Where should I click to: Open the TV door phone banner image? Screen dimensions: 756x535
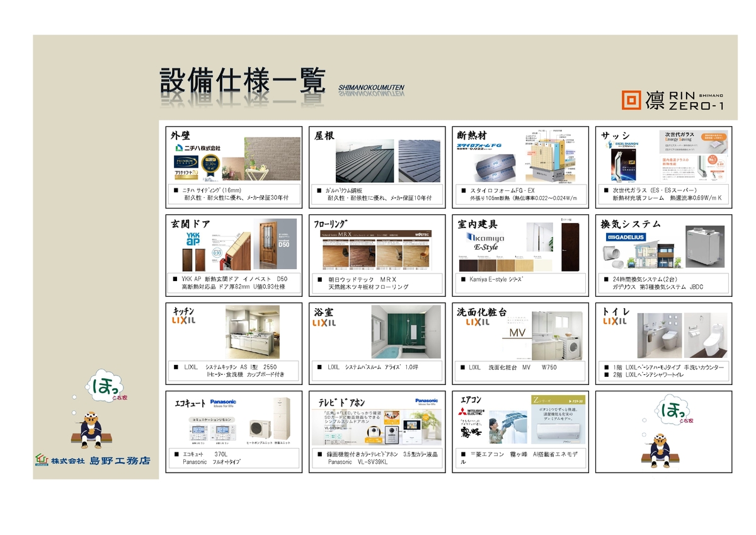pos(377,427)
